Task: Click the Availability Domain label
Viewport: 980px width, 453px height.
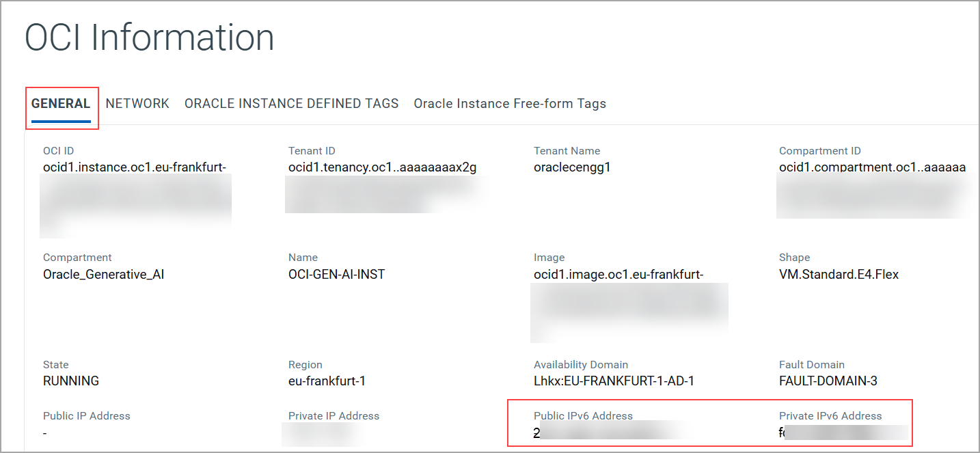Action: (x=581, y=365)
